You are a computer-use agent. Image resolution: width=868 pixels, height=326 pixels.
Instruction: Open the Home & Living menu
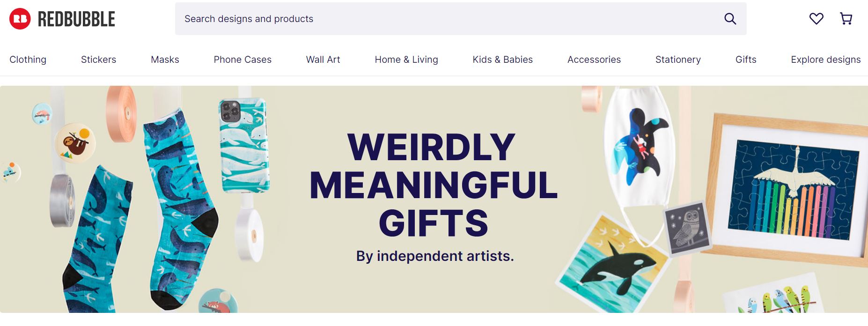pos(406,59)
